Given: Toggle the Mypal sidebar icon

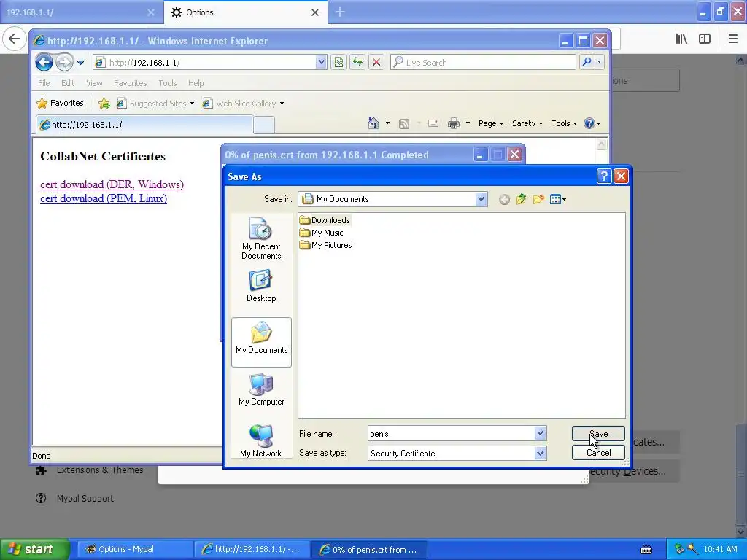Looking at the screenshot, I should point(705,39).
